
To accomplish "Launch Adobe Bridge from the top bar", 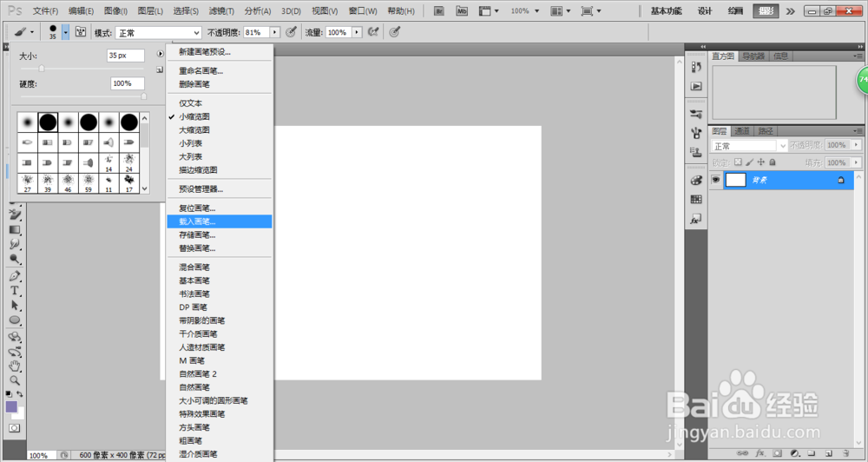I will (x=439, y=11).
